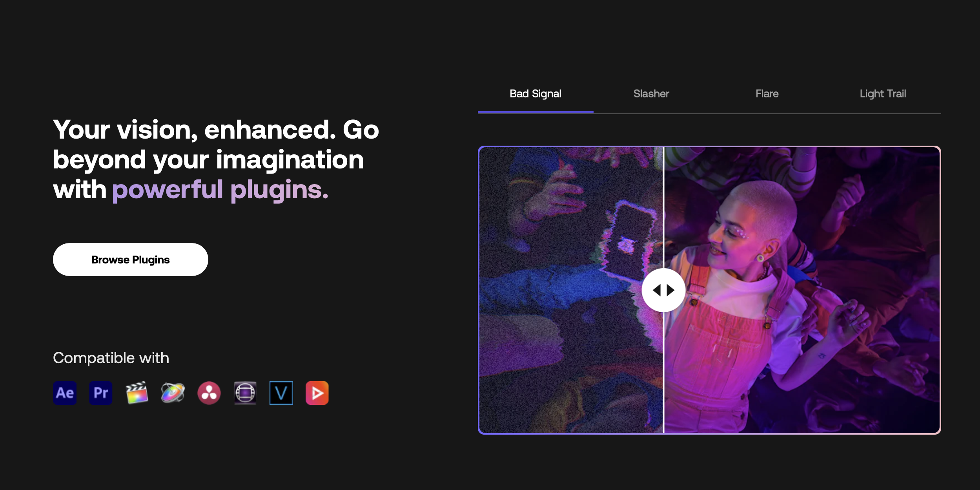Choose the DaVinci Resolve icon
Screen dimensions: 980x490
tap(209, 393)
